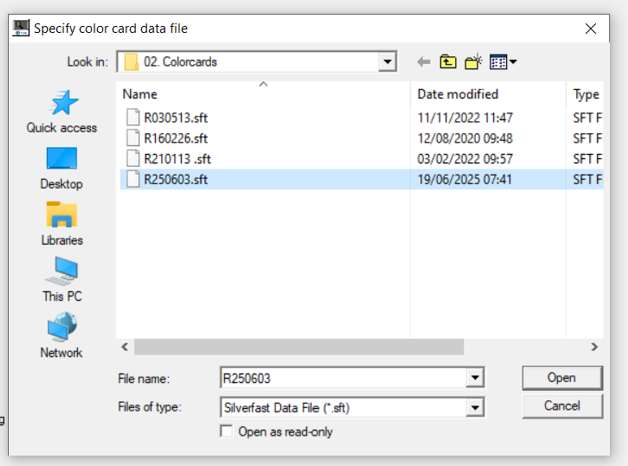Click file icon of R030513.sft

point(133,117)
